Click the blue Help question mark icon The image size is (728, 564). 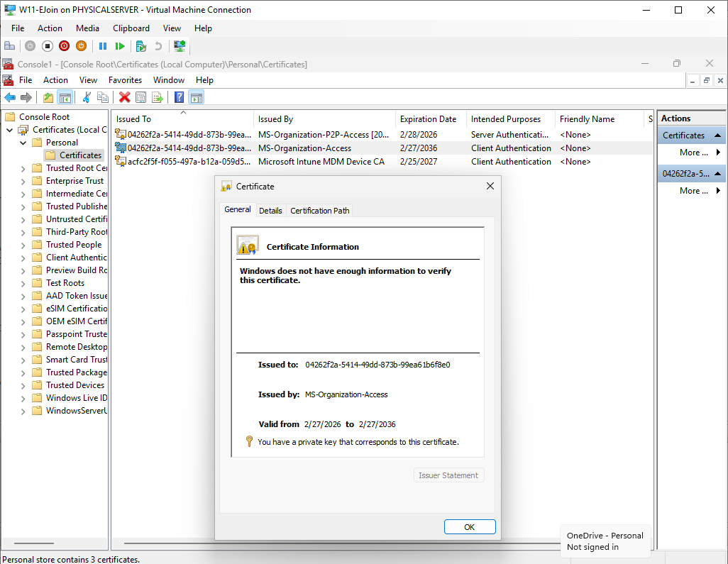[180, 97]
